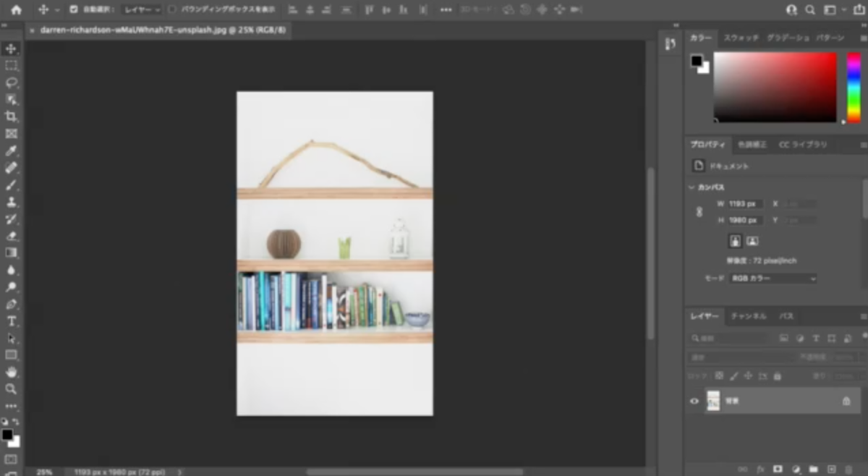Click foreground color swatch in Color panel
Image resolution: width=868 pixels, height=476 pixels.
[x=697, y=61]
